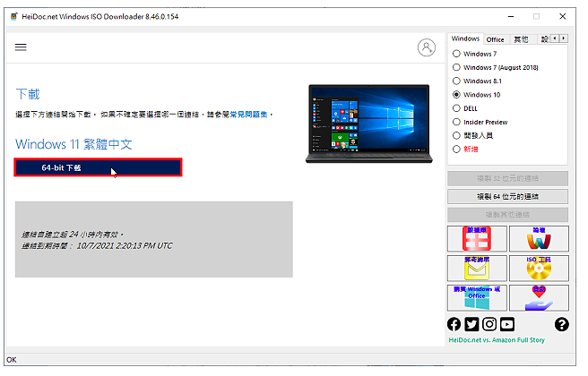Click the greyed 複製其他連結 button

tap(507, 215)
